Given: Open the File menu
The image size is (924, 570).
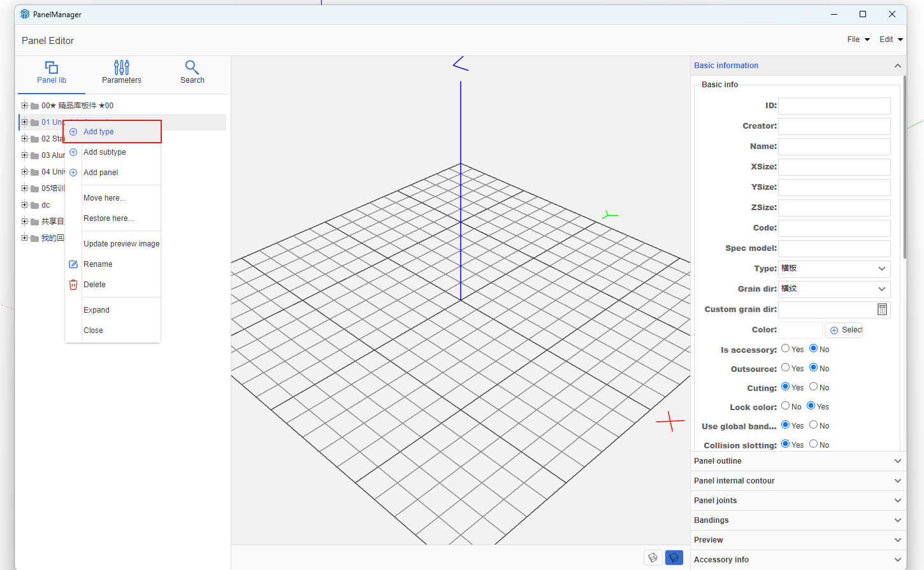Looking at the screenshot, I should click(858, 39).
